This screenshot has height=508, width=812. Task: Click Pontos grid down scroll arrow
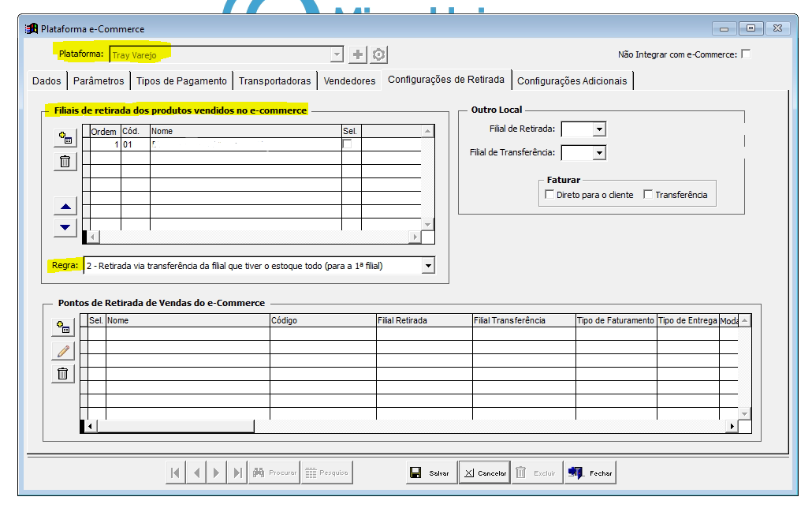[x=745, y=413]
